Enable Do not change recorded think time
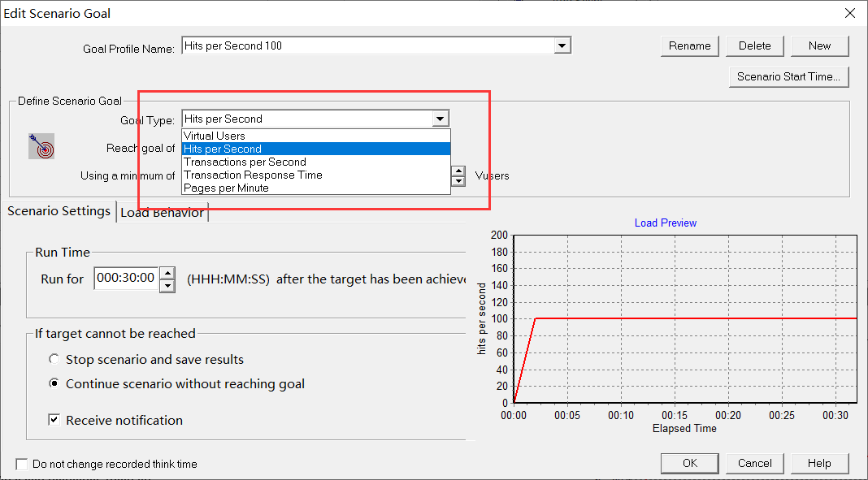The height and width of the screenshot is (480, 868). 22,464
